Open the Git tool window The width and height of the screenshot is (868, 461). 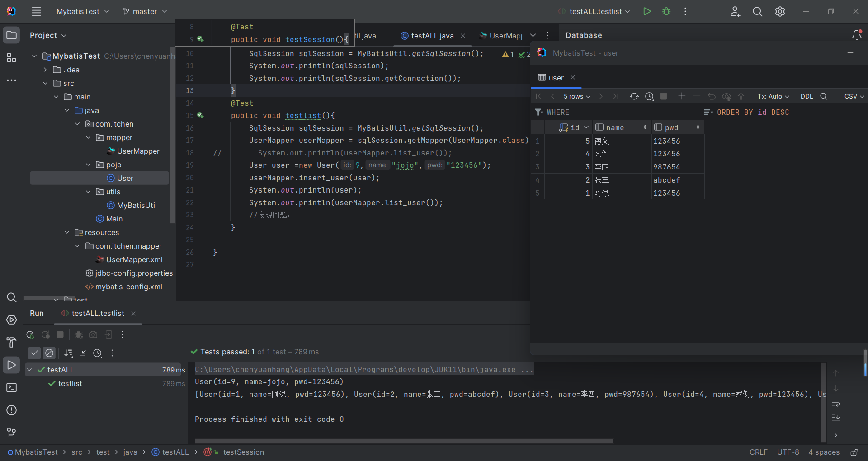pos(11,433)
